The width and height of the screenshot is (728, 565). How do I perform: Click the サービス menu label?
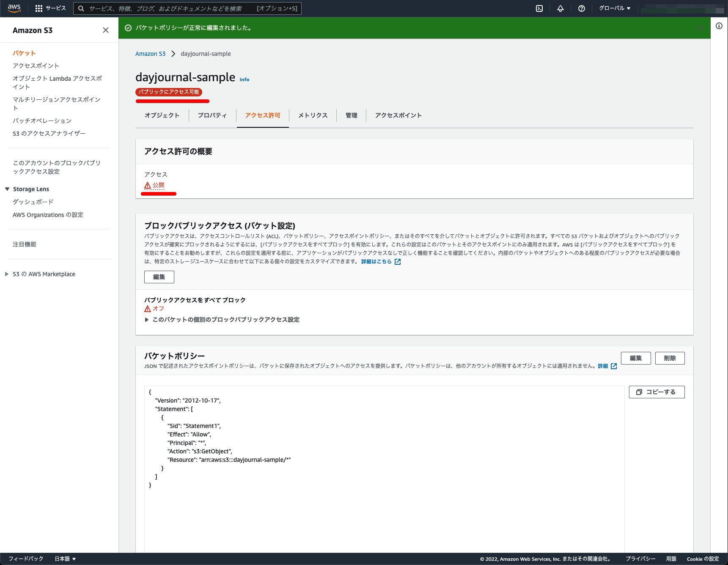coord(56,8)
